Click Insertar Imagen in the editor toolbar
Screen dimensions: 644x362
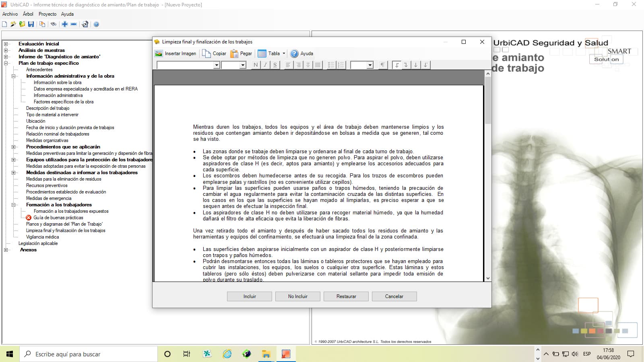pyautogui.click(x=176, y=53)
